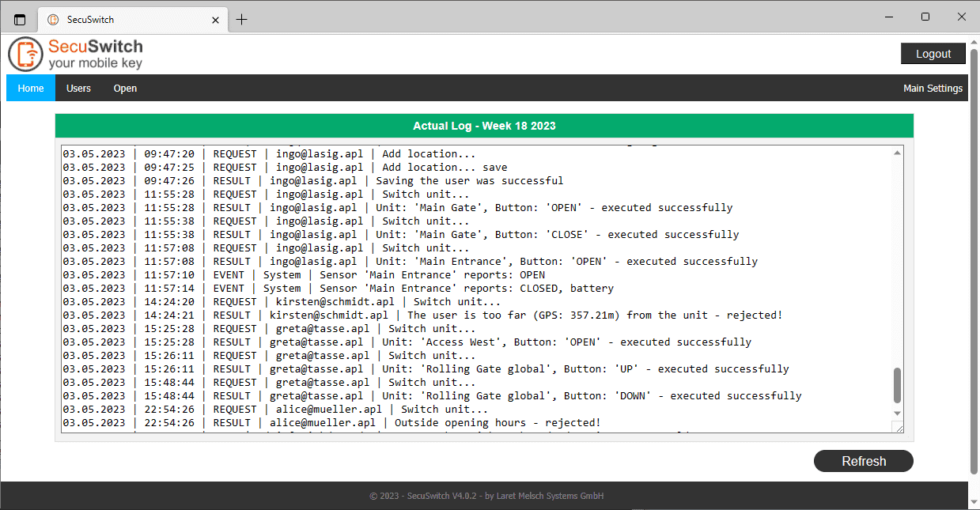Screen dimensions: 980x510
Task: Log out using the Logout button
Action: click(932, 54)
